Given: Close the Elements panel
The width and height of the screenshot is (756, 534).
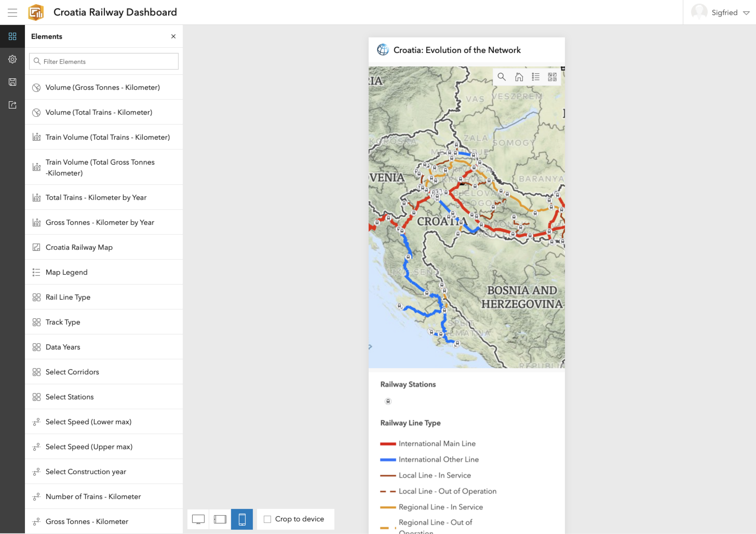Looking at the screenshot, I should (173, 36).
